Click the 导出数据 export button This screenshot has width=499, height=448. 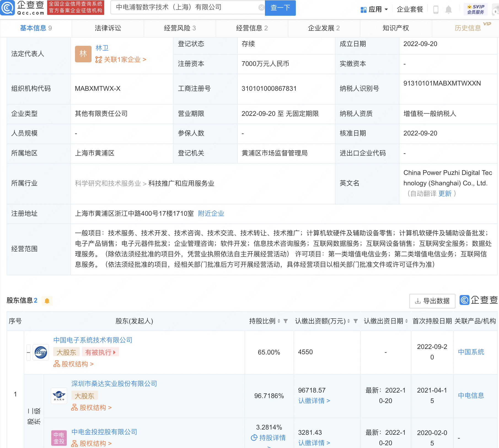pyautogui.click(x=432, y=301)
